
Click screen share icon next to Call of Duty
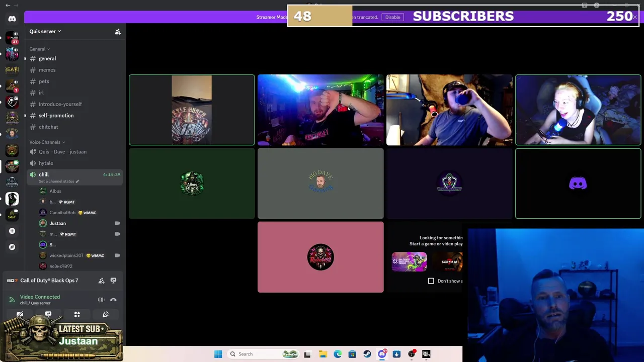coord(113,281)
